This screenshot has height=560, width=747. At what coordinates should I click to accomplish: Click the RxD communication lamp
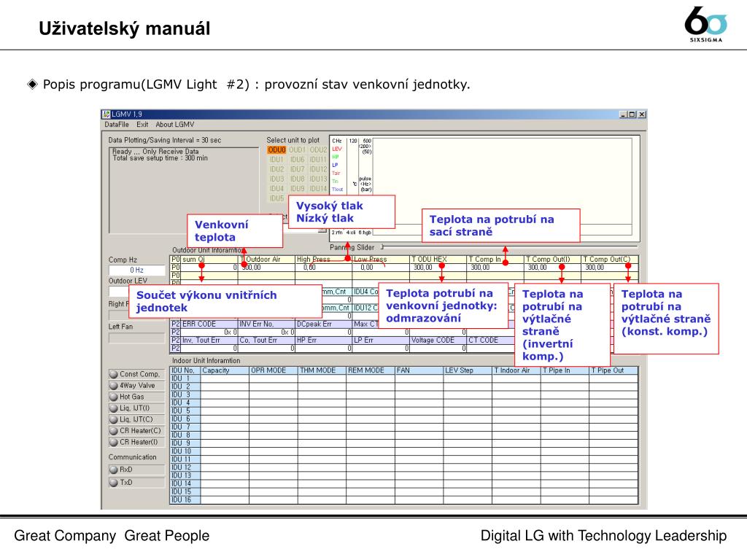click(113, 470)
